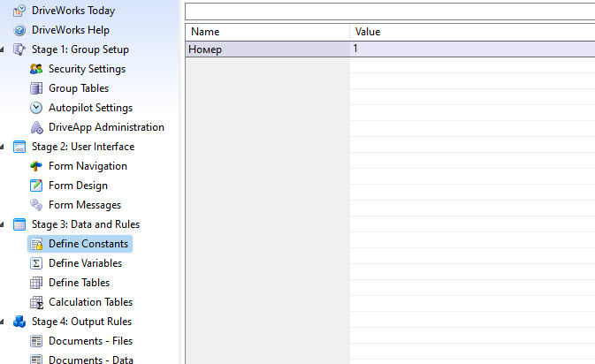Click the Autopilot Settings clock icon
Screen dimensions: 595x364
pyautogui.click(x=36, y=108)
